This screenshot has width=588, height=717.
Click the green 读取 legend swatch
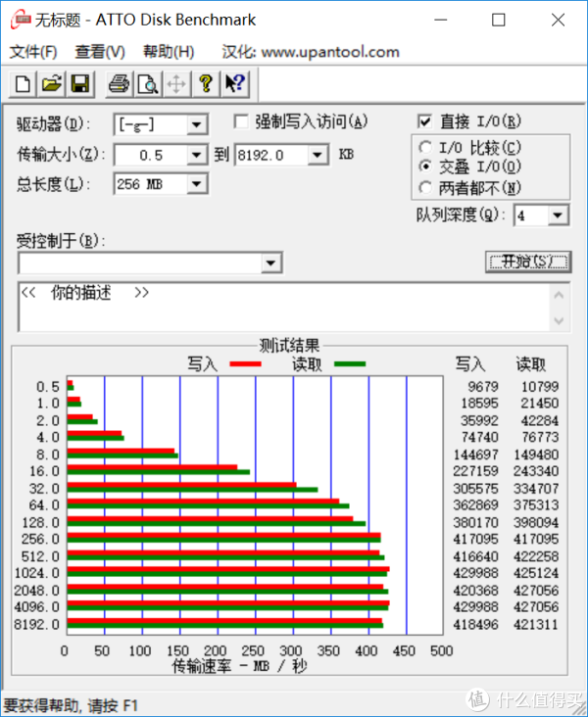click(350, 364)
